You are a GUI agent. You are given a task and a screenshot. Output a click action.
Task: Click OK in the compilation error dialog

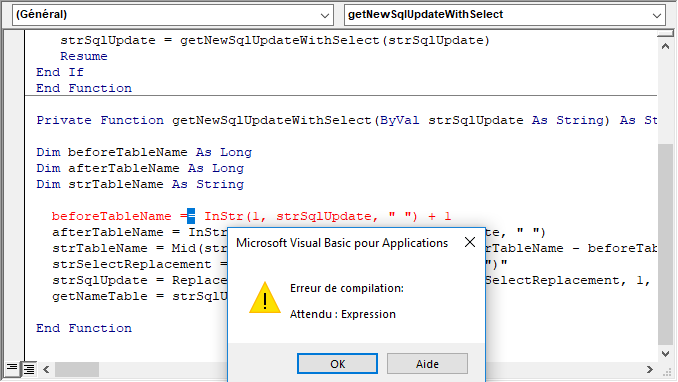[x=337, y=364]
